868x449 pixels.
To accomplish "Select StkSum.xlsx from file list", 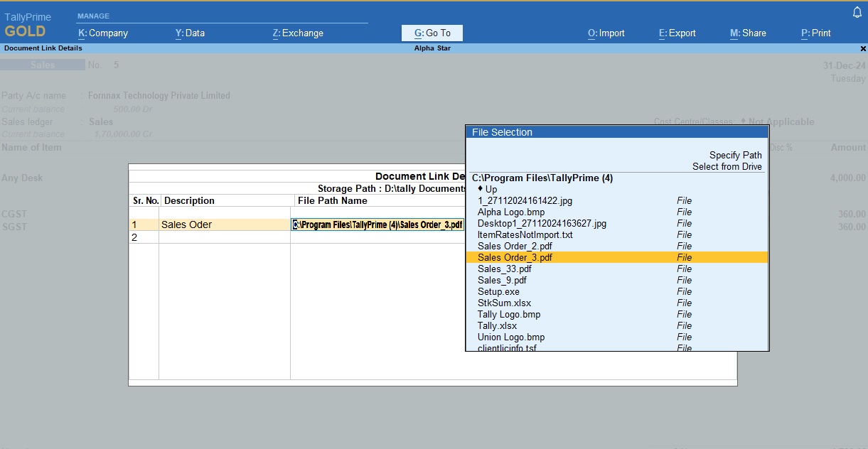I will [504, 303].
